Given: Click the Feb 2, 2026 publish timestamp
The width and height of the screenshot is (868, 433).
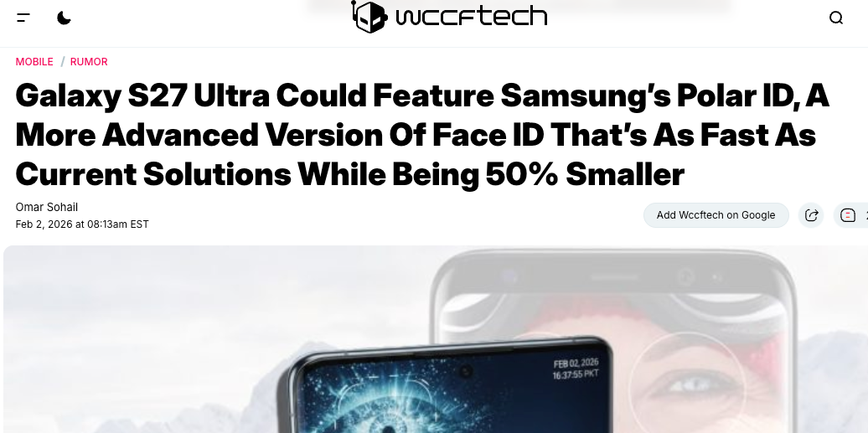Looking at the screenshot, I should click(x=82, y=224).
